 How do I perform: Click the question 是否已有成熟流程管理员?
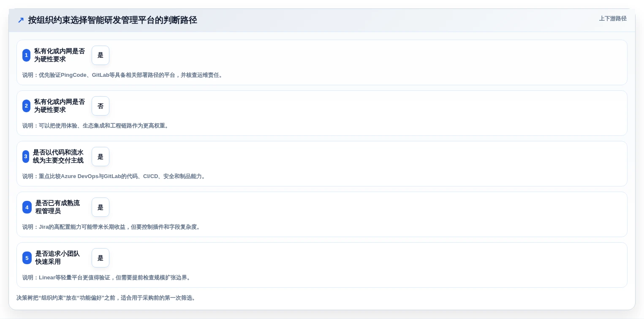tap(57, 207)
